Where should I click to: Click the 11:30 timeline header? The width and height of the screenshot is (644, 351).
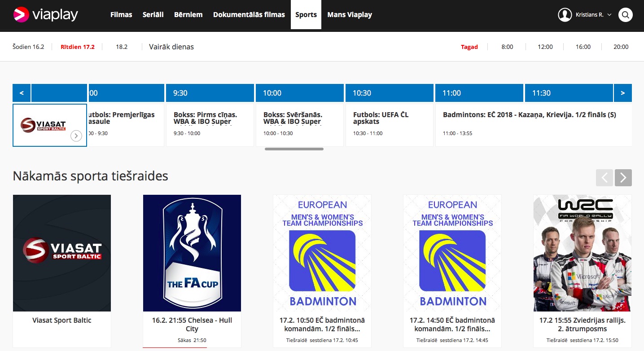569,93
